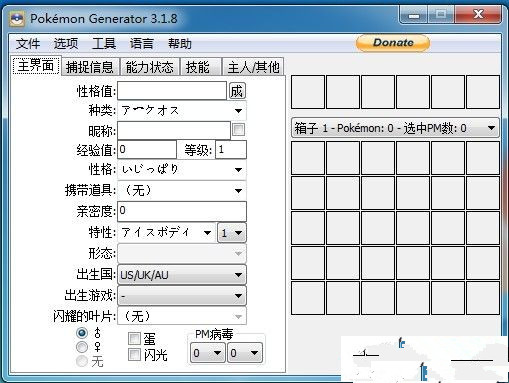509x383 pixels.
Task: Select the male ♂ gender radio button
Action: pos(82,332)
